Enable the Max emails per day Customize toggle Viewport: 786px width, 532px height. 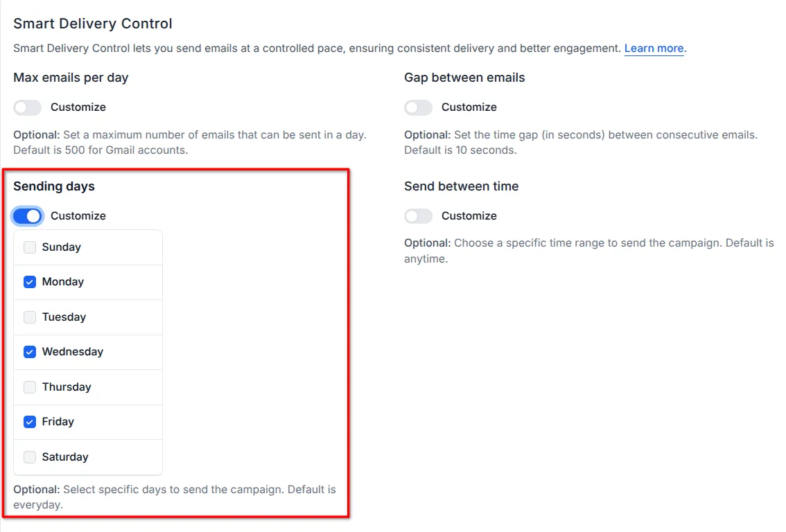pyautogui.click(x=27, y=107)
